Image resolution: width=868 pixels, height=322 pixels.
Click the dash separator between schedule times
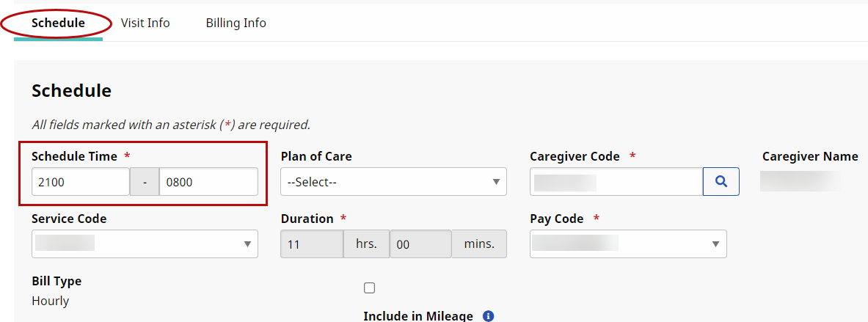pos(145,182)
